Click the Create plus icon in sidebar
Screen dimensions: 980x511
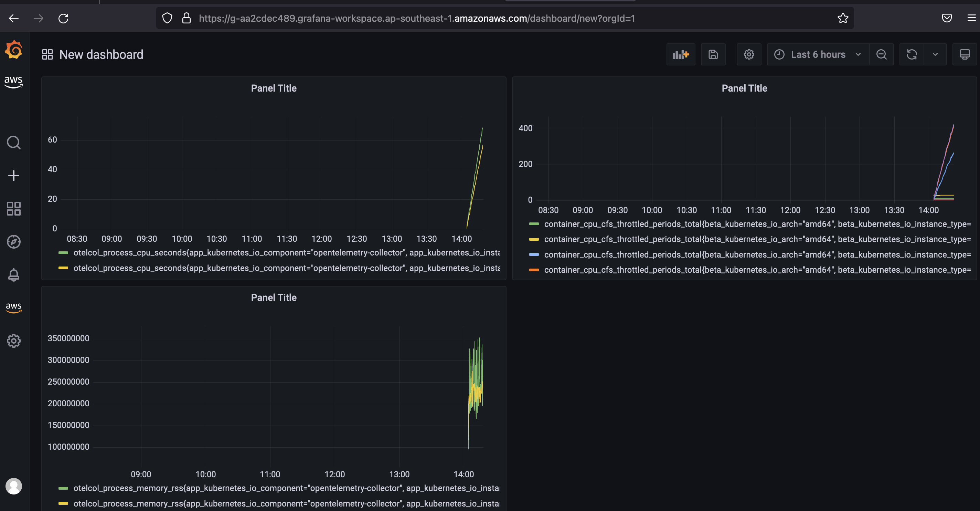(14, 176)
